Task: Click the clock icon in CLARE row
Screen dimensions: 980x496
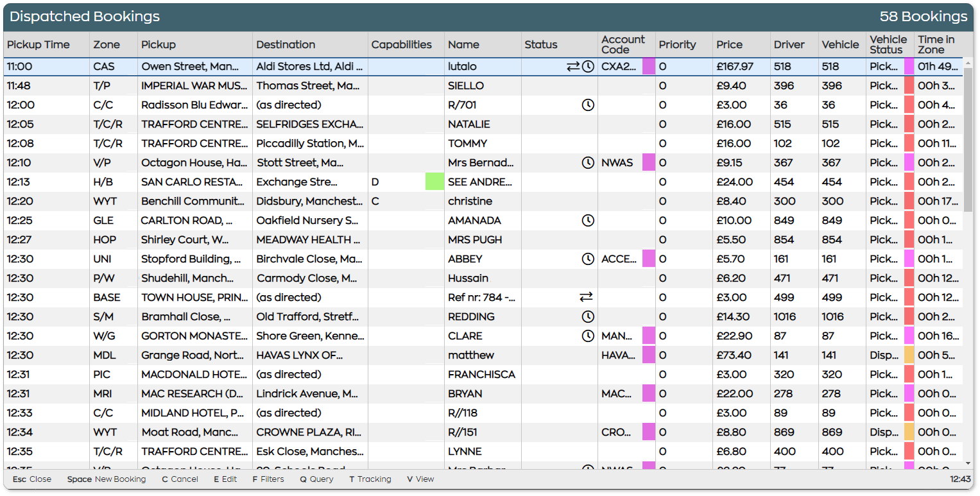Action: (588, 336)
